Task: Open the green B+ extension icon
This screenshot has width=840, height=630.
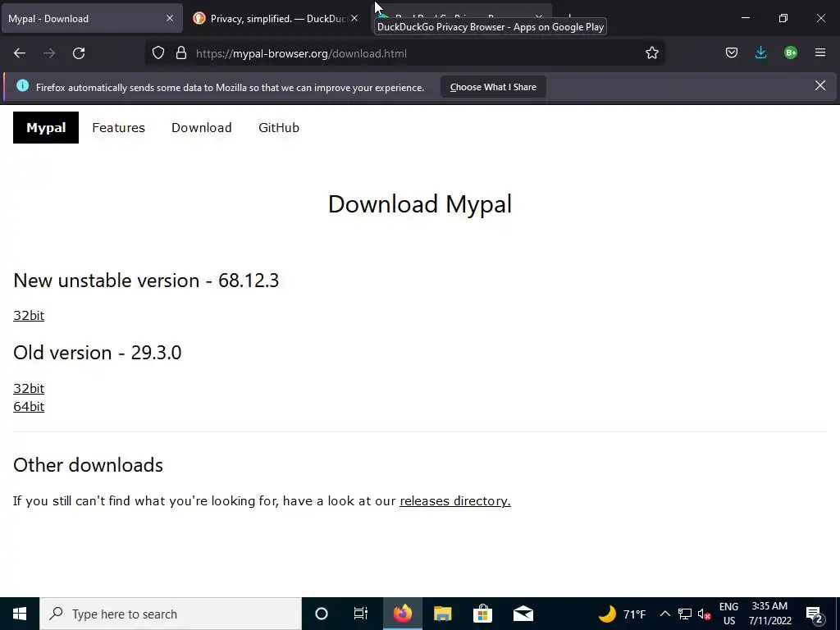Action: point(791,53)
